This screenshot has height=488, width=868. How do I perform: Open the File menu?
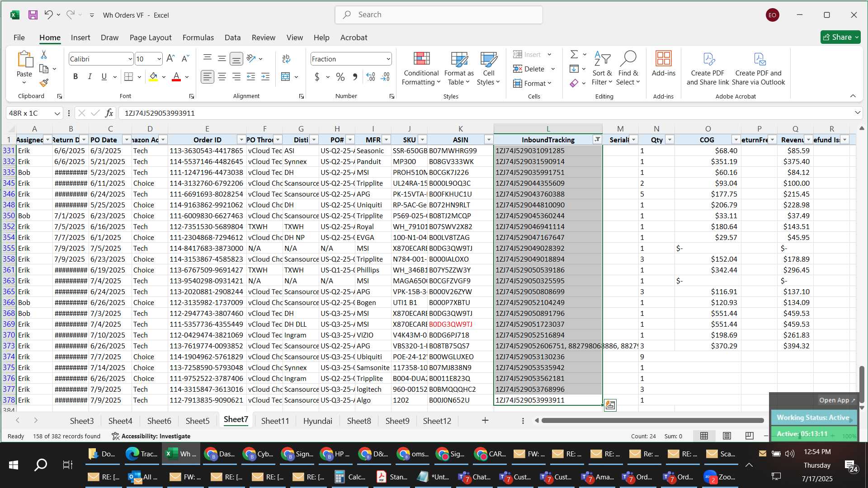(x=19, y=38)
